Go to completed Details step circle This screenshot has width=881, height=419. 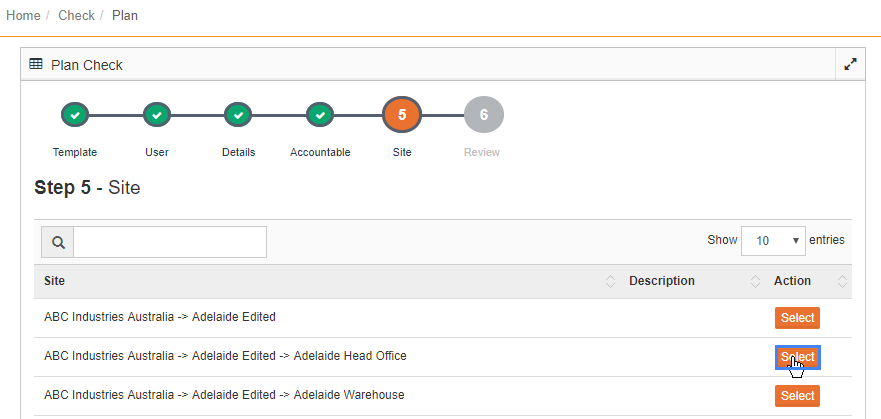point(238,115)
